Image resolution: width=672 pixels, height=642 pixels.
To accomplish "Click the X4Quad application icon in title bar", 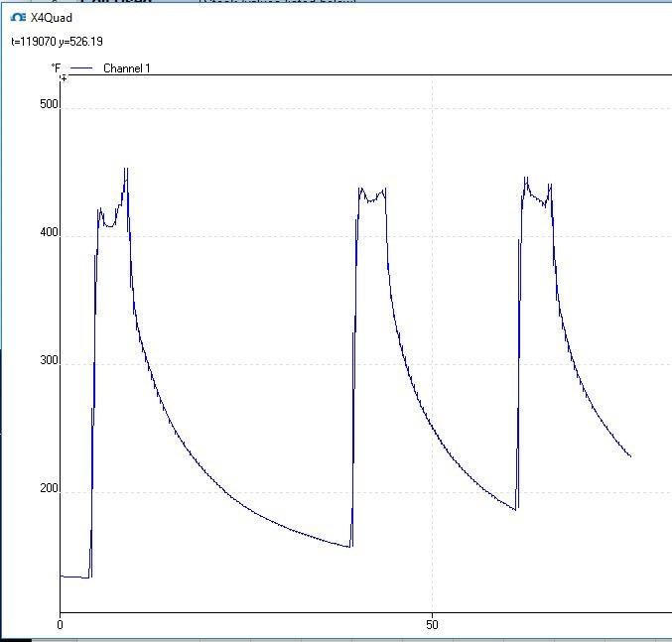I will pos(17,17).
